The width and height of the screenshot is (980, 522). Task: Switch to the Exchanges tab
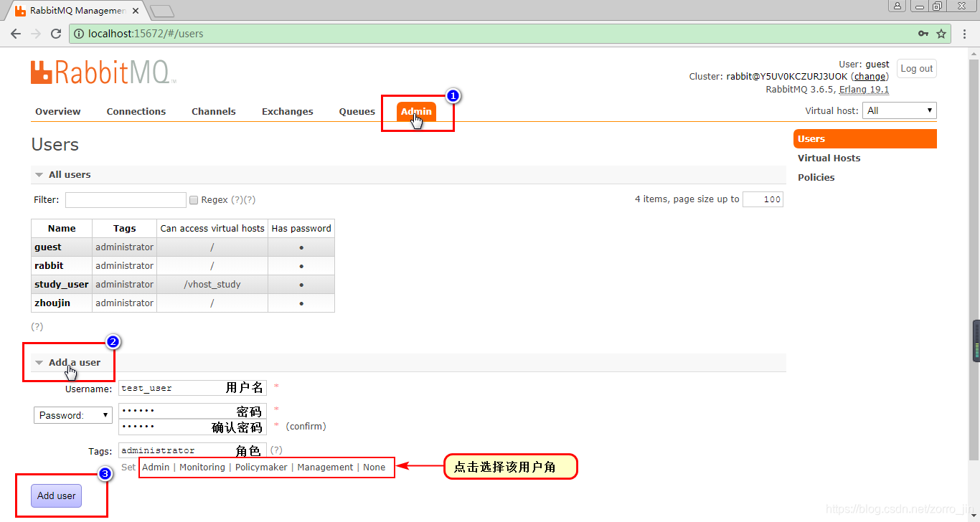point(288,111)
